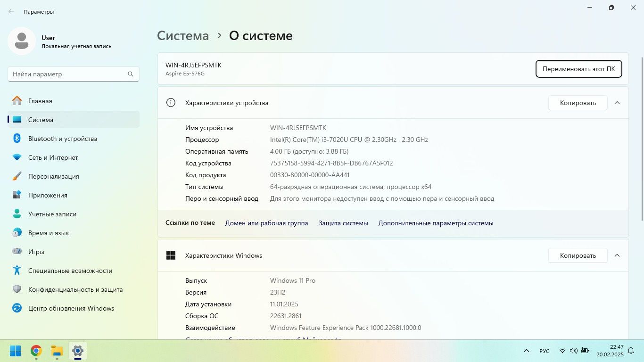Click the Wi-Fi tray icon

(x=562, y=351)
